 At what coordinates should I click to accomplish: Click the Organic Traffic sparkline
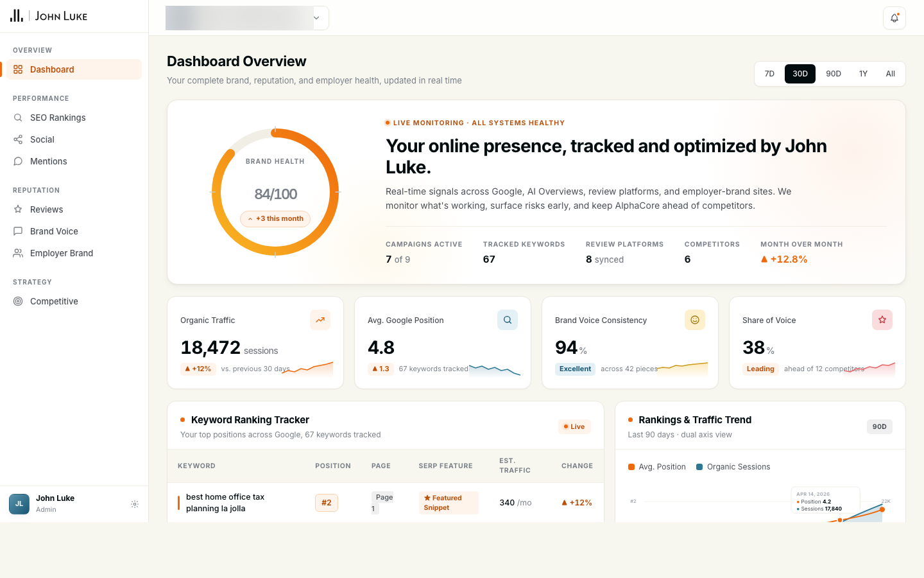tap(307, 369)
